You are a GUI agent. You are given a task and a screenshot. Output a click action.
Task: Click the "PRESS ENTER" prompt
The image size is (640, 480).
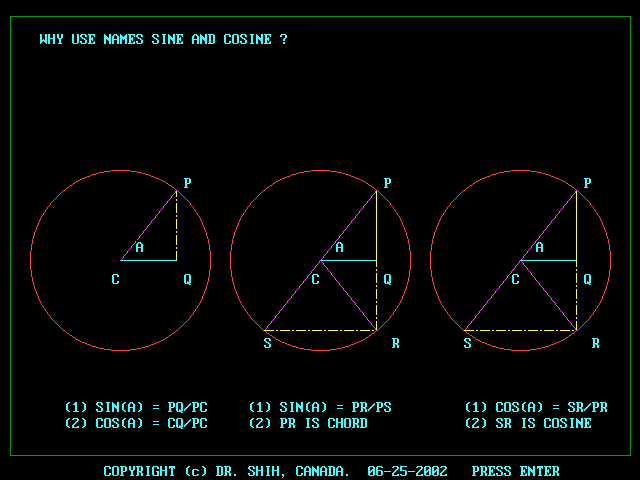(516, 471)
